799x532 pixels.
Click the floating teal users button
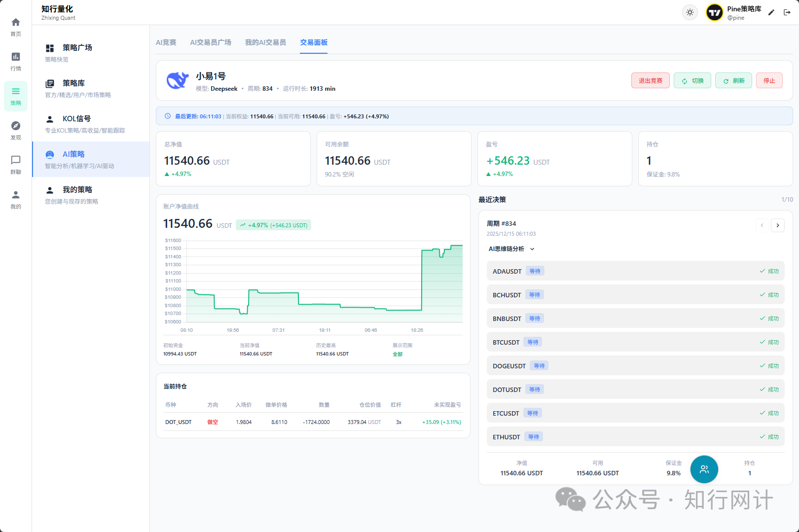click(704, 469)
